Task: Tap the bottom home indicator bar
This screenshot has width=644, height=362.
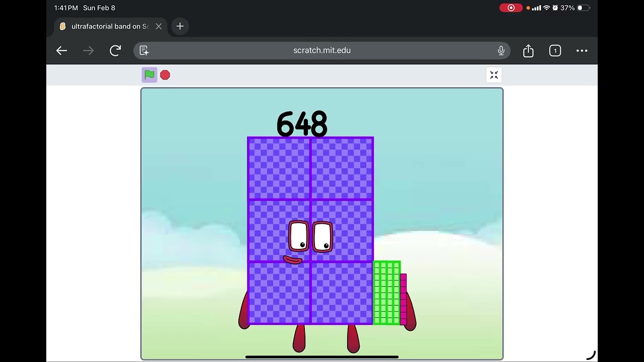Action: pyautogui.click(x=322, y=357)
